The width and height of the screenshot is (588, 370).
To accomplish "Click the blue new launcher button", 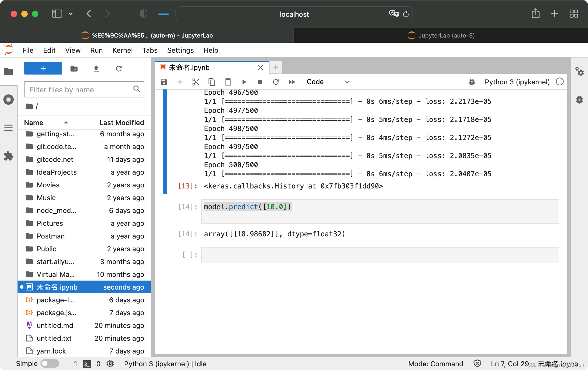I will tap(43, 68).
